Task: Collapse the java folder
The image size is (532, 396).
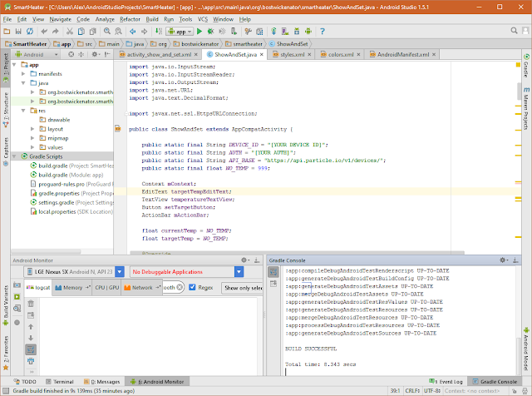Action: (x=23, y=83)
